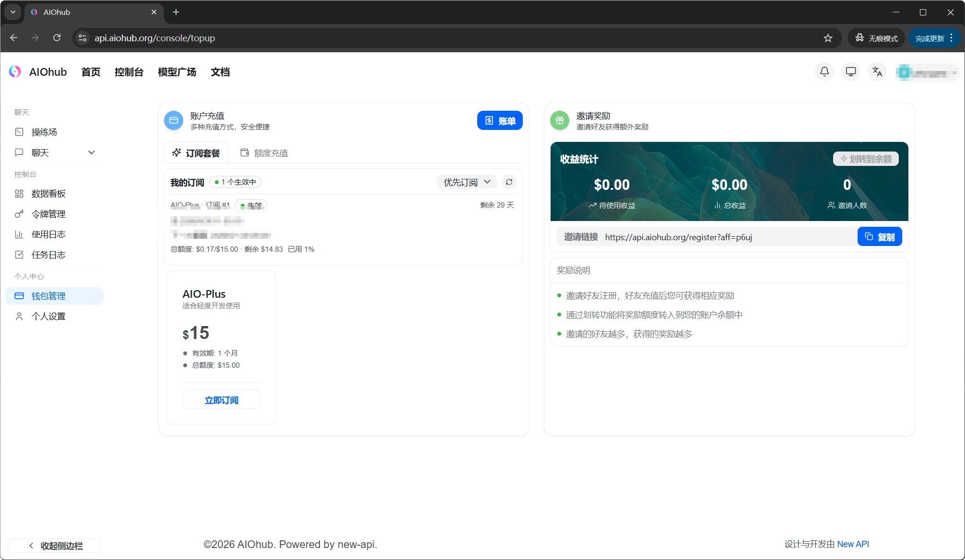Reload the browser page
Image resolution: width=965 pixels, height=560 pixels.
[57, 38]
